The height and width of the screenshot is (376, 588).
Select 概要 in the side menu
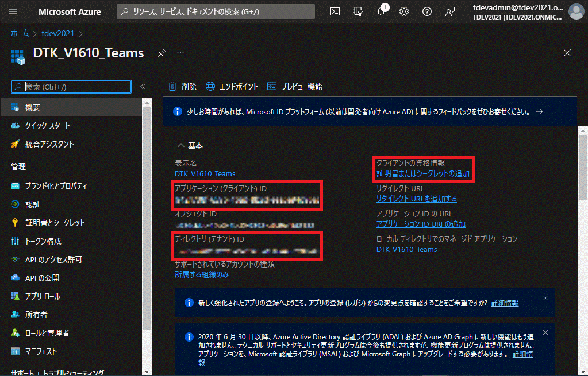point(71,107)
